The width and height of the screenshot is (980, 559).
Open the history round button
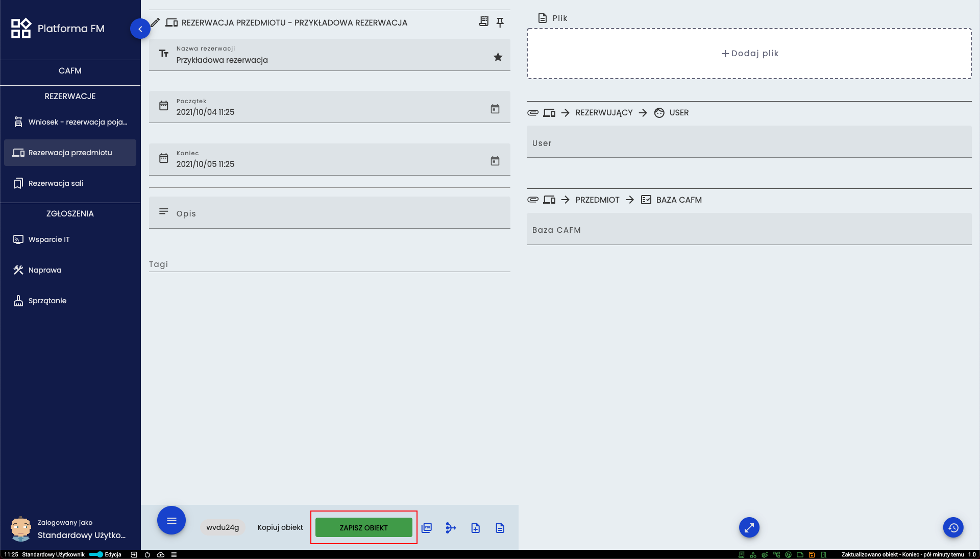tap(953, 527)
